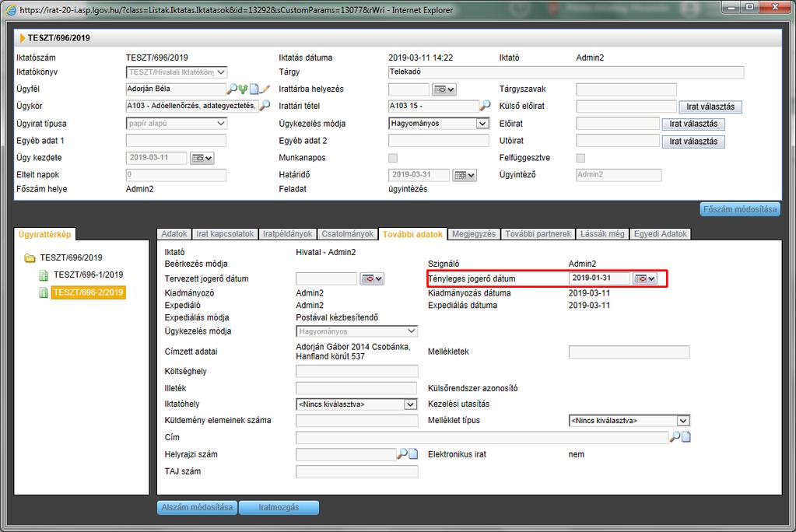Click the Főszám módosítása button
Viewport: 796px width, 532px height.
(x=740, y=209)
